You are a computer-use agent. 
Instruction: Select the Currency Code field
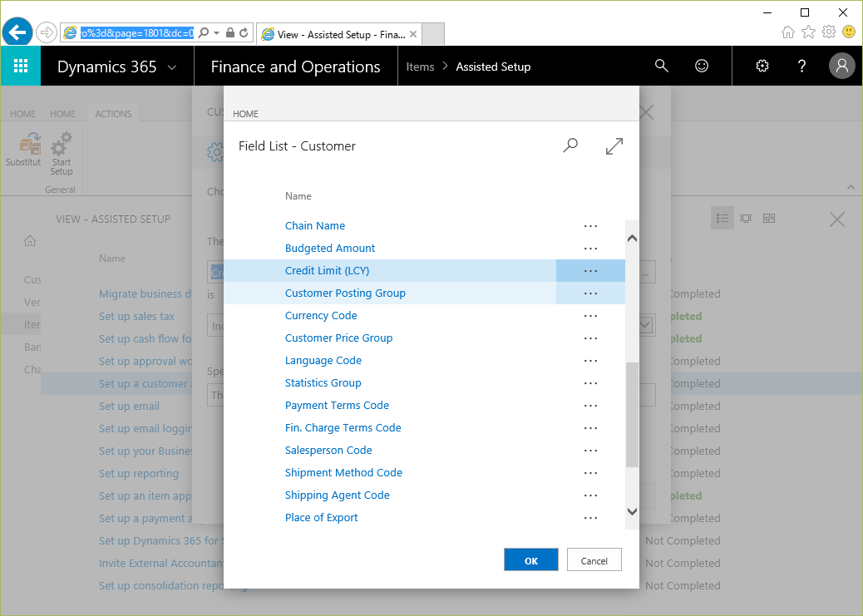point(321,316)
